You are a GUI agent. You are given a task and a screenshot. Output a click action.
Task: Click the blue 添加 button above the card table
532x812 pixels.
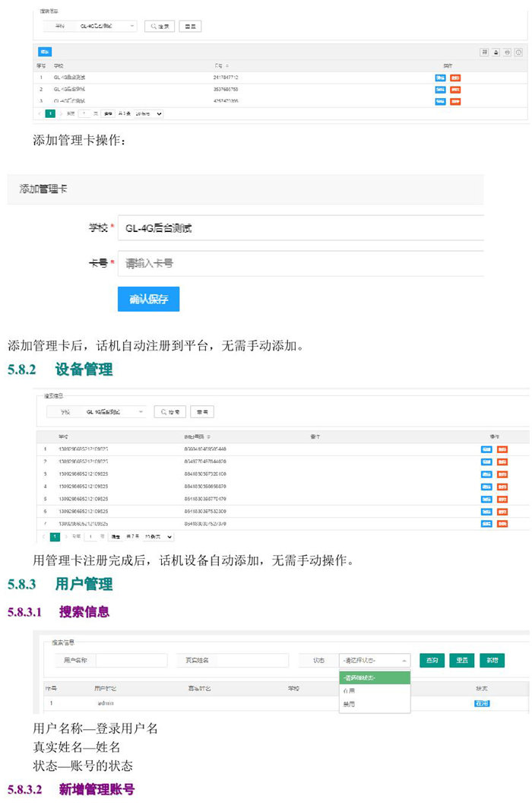click(45, 52)
